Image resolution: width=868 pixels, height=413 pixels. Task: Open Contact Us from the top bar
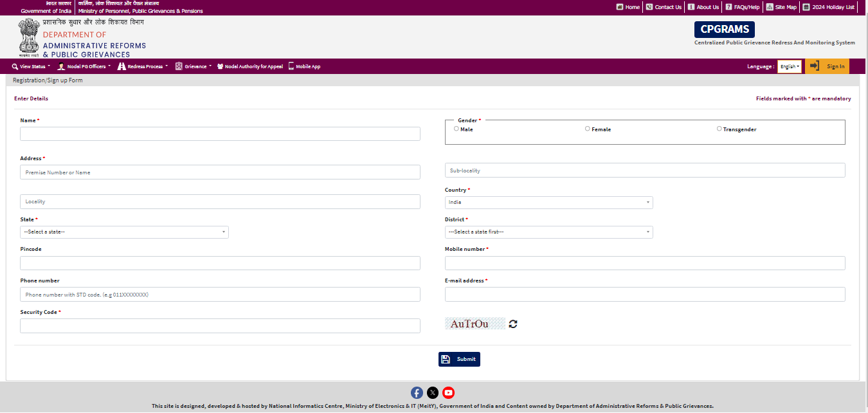point(664,7)
